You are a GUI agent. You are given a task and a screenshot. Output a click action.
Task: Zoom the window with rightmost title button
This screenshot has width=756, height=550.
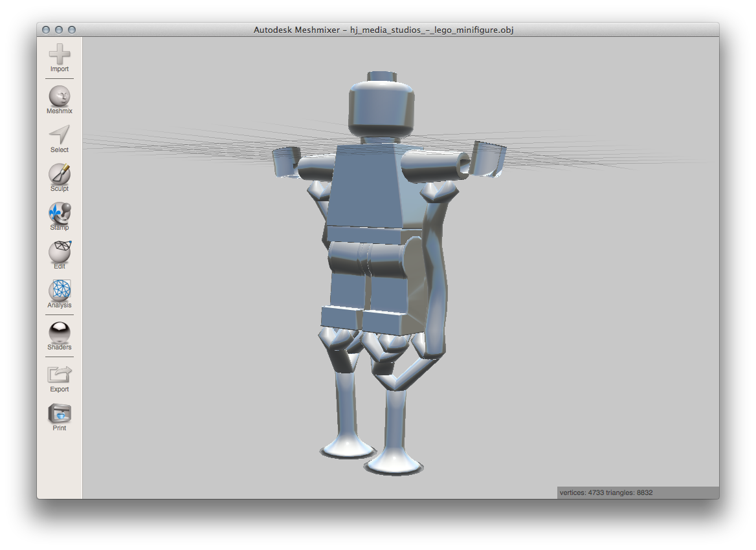(x=72, y=30)
